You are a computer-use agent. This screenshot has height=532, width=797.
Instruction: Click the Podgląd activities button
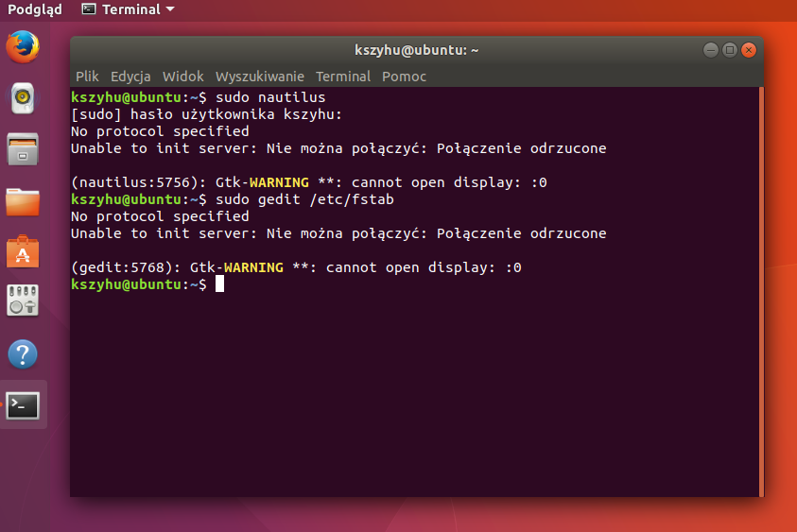[35, 9]
